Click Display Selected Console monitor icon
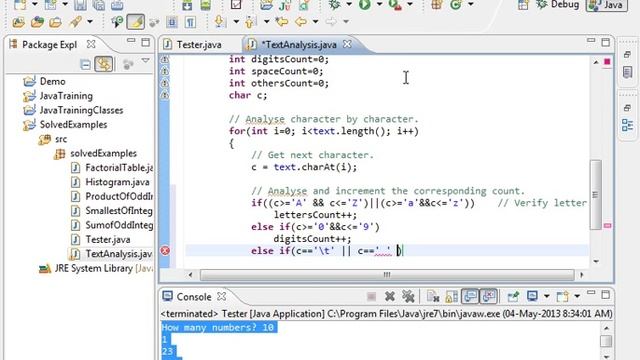640x360 pixels. pyautogui.click(x=532, y=296)
